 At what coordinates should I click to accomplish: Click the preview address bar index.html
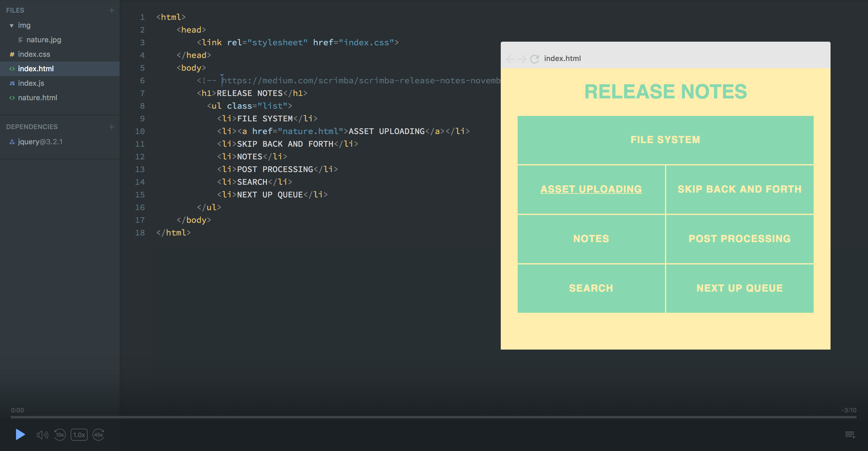[x=562, y=59]
